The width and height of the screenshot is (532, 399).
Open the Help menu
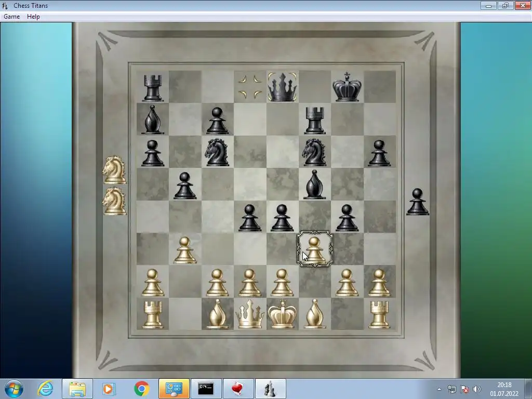33,17
